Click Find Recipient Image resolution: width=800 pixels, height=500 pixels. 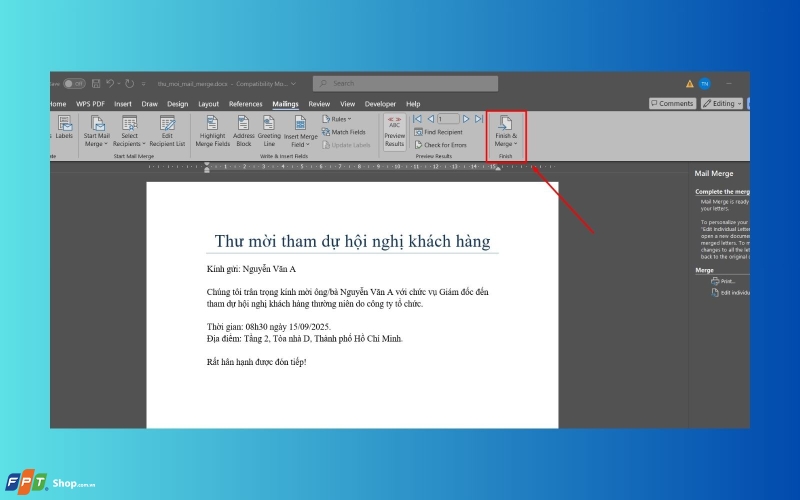tap(438, 132)
